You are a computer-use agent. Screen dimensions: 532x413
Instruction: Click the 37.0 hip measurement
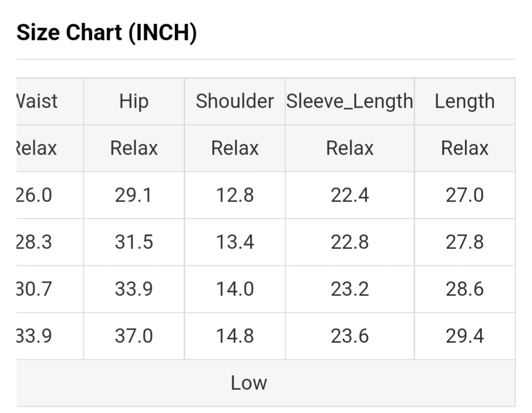(x=134, y=336)
